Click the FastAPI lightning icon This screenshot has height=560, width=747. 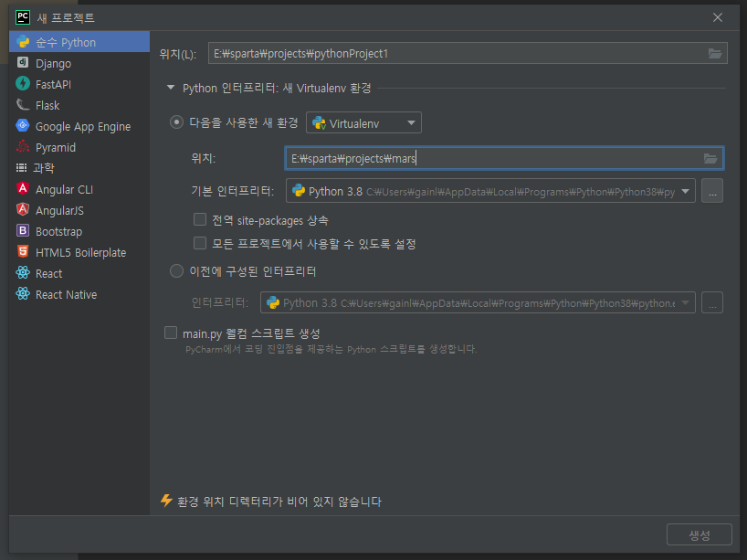coord(23,84)
